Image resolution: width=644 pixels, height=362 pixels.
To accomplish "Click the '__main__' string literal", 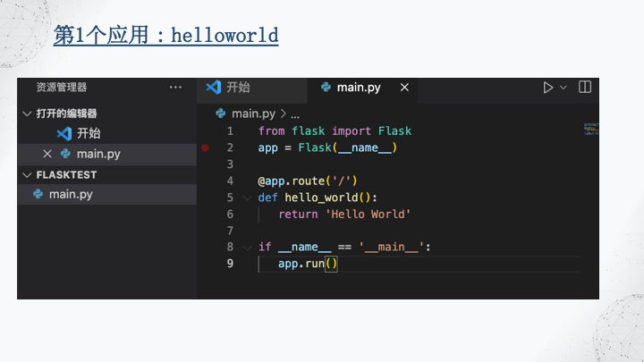I will pos(392,247).
